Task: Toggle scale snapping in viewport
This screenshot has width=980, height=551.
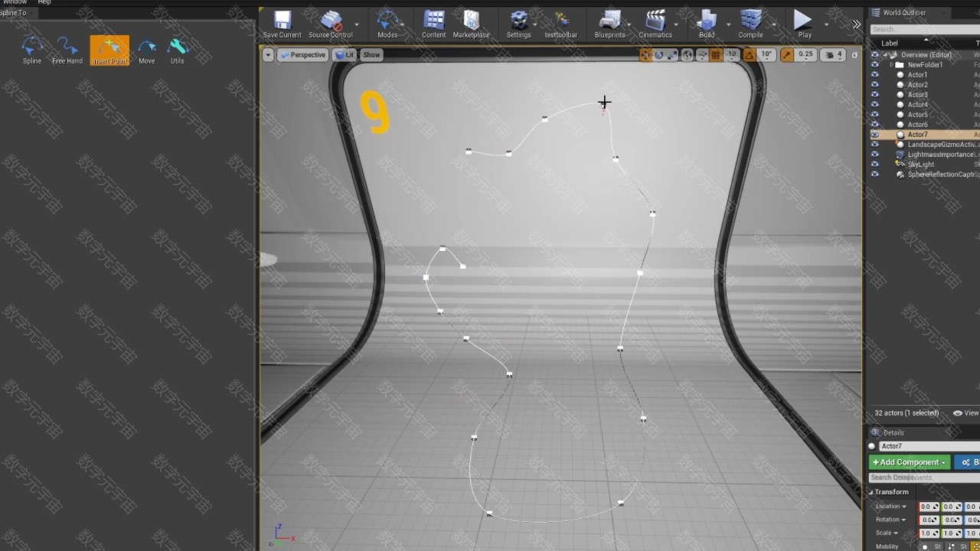Action: pos(787,55)
